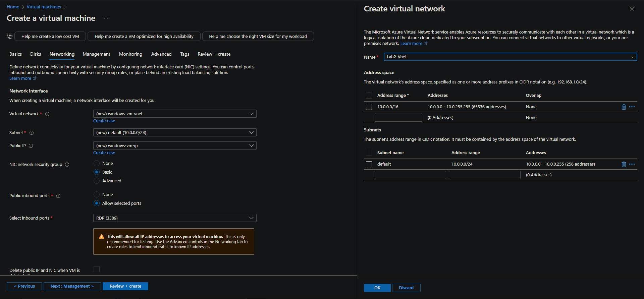Click the 10.0.0.0/24 subnet address range cell

coord(462,164)
